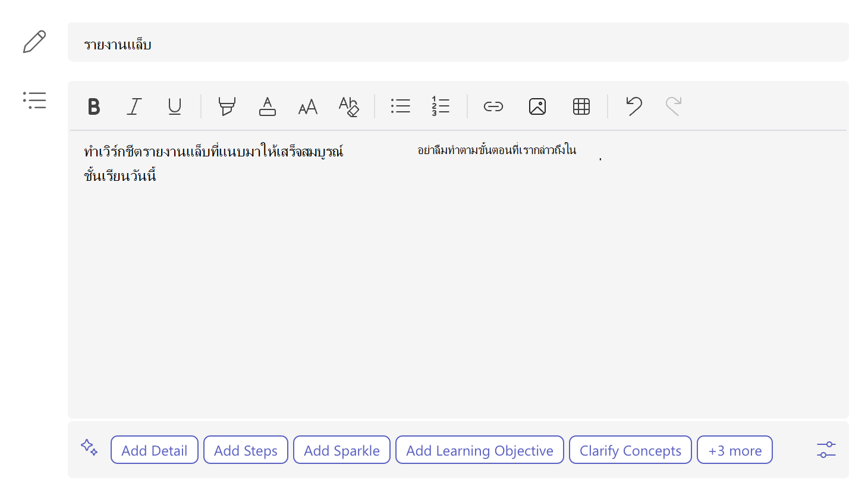Undo the last edit

click(x=634, y=106)
